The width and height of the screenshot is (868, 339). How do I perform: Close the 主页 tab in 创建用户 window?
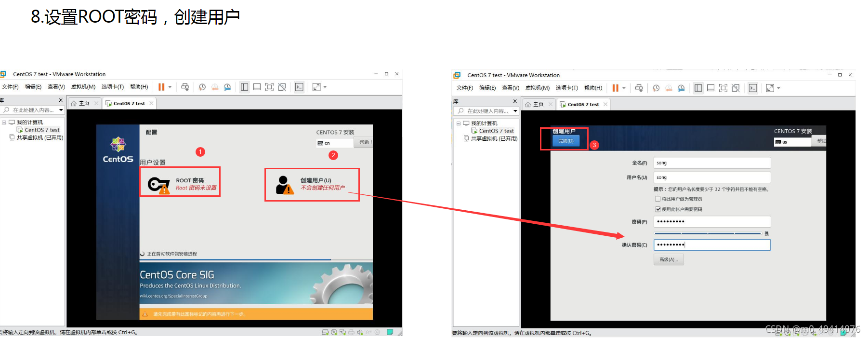pyautogui.click(x=551, y=104)
